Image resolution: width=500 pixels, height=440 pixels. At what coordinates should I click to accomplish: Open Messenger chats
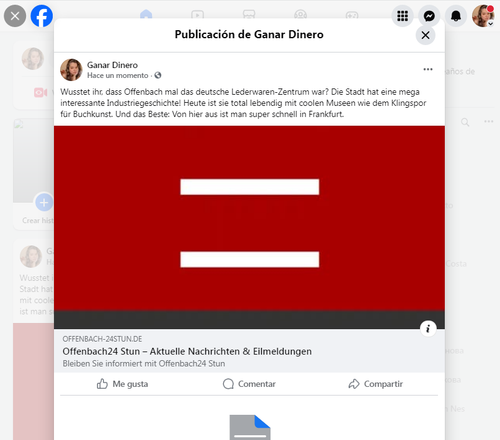pyautogui.click(x=429, y=16)
